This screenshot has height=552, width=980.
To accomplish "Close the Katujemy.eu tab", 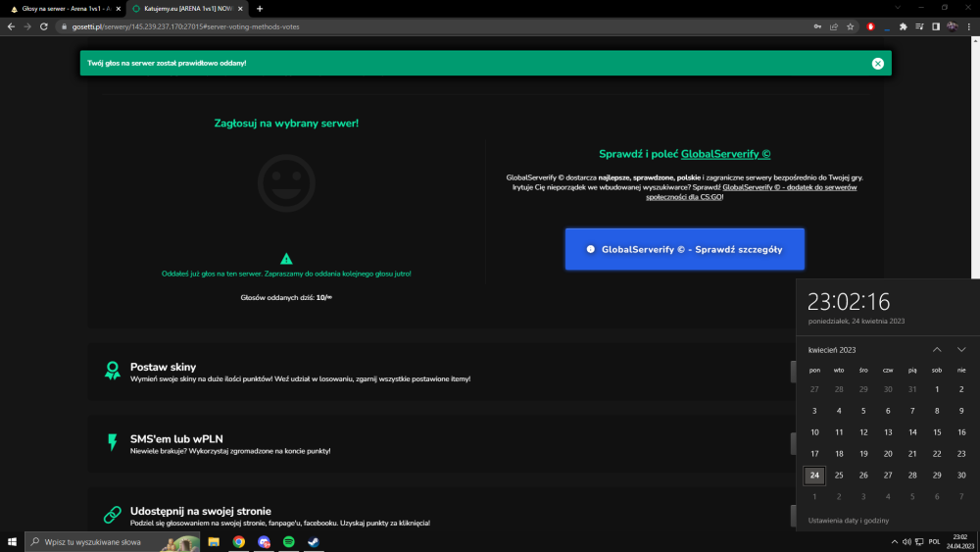I will coord(240,9).
